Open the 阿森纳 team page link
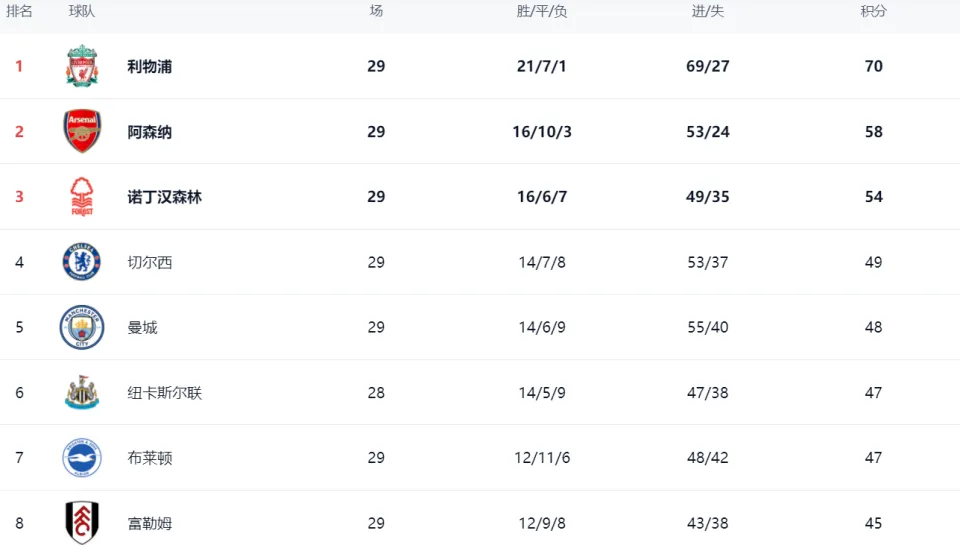This screenshot has height=551, width=960. click(149, 132)
